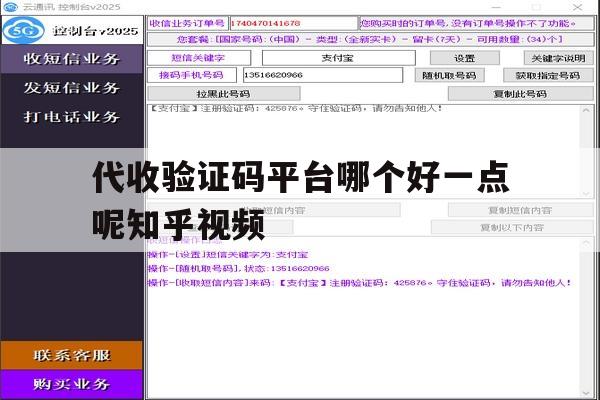Click the order number hint text 您购买时的订单号
This screenshot has height=400, width=600.
coord(476,23)
